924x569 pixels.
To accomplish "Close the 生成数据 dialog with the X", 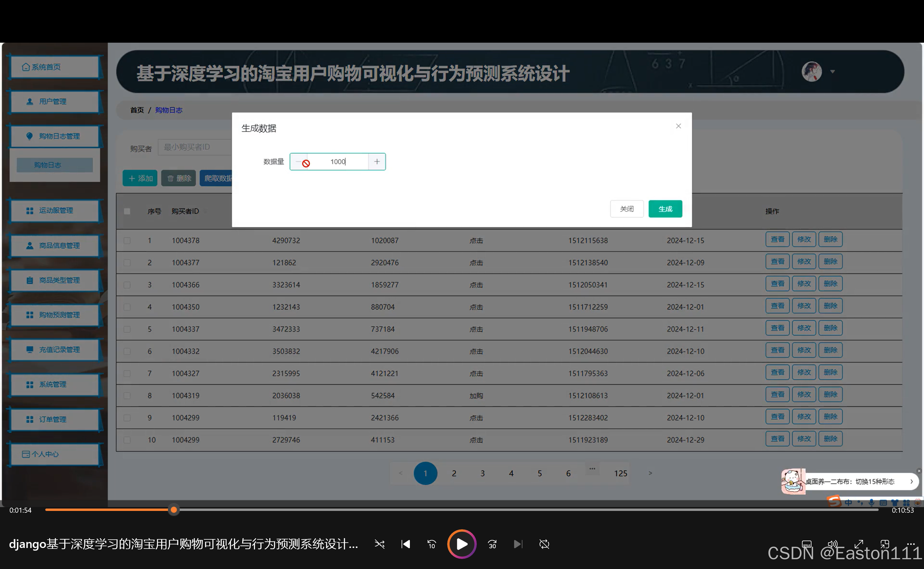I will coord(678,126).
